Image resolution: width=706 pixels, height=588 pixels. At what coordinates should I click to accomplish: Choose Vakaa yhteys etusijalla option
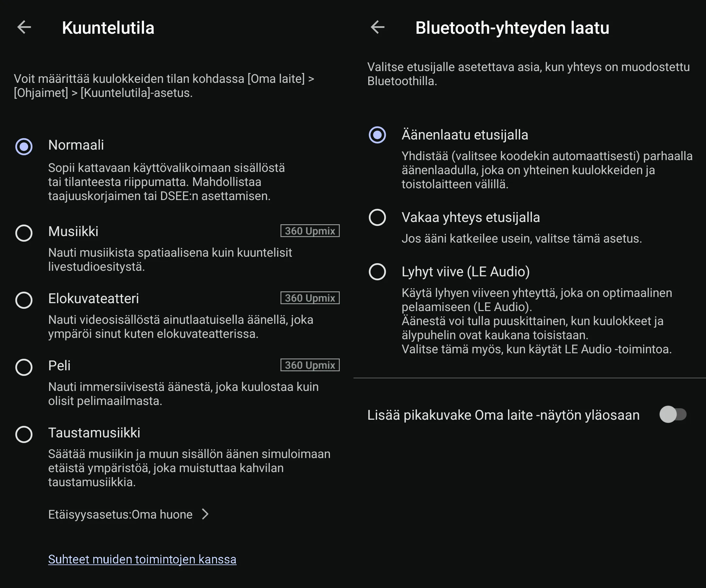[377, 217]
